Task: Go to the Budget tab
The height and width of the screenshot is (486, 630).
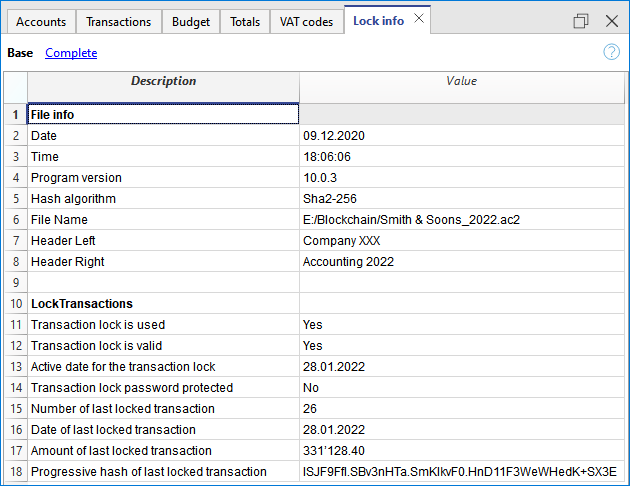Action: 190,21
